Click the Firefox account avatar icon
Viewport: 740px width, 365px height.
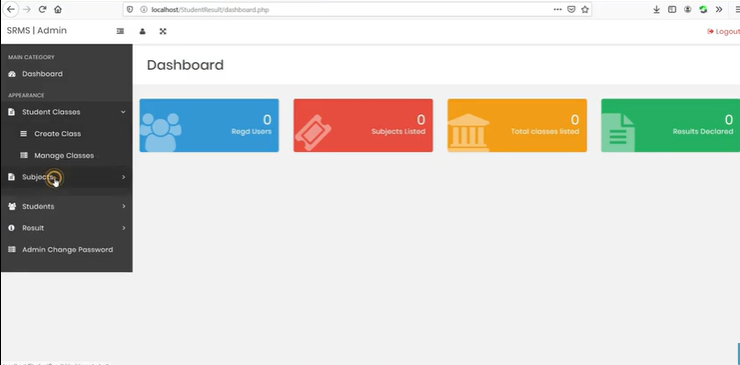coord(688,9)
